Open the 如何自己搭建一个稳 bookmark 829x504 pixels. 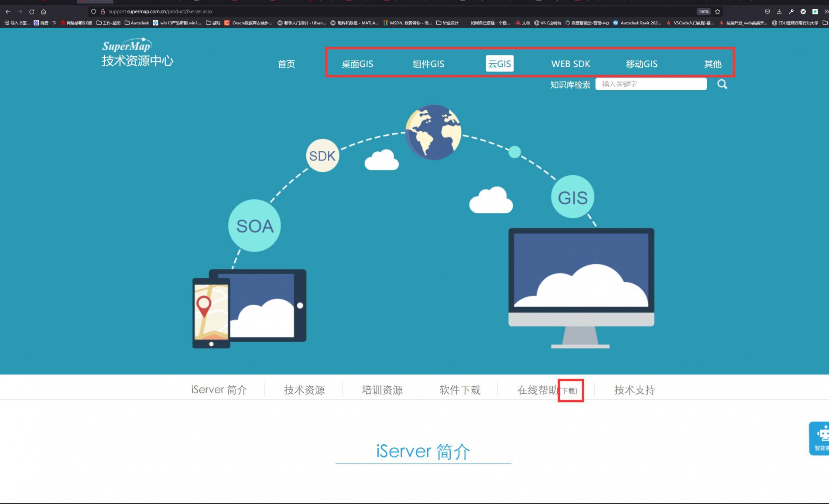[490, 23]
